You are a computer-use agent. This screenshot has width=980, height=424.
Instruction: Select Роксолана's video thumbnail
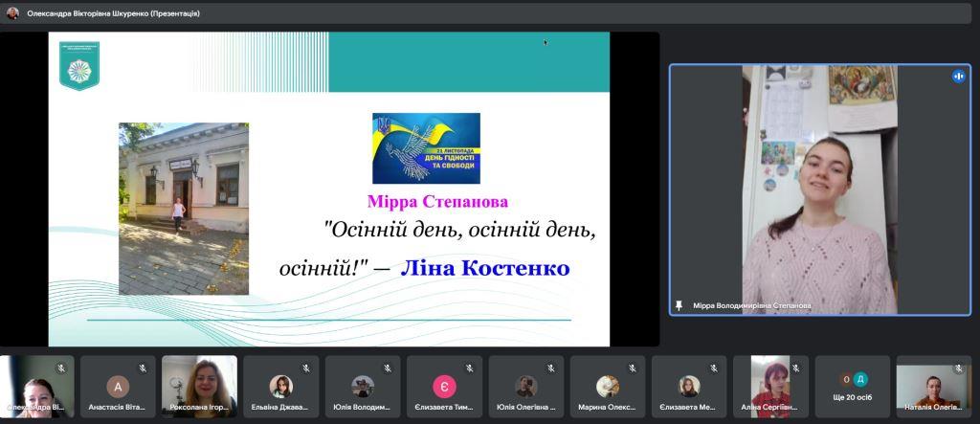tap(199, 387)
